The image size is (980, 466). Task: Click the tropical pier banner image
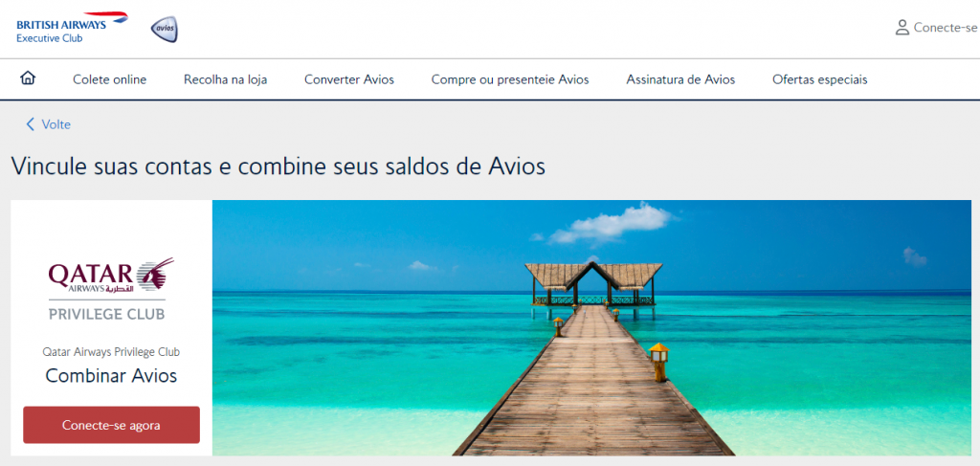tap(591, 327)
